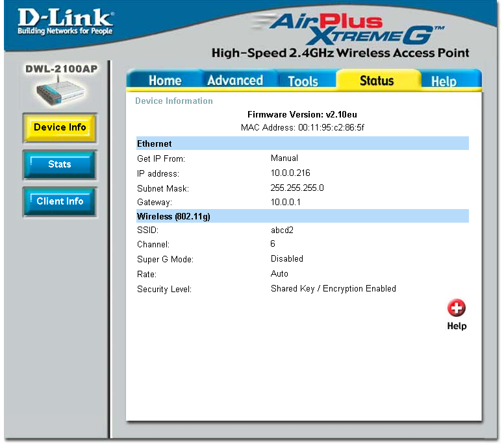Click the AirPlus XtremeG logo
The image size is (504, 446).
click(x=347, y=29)
